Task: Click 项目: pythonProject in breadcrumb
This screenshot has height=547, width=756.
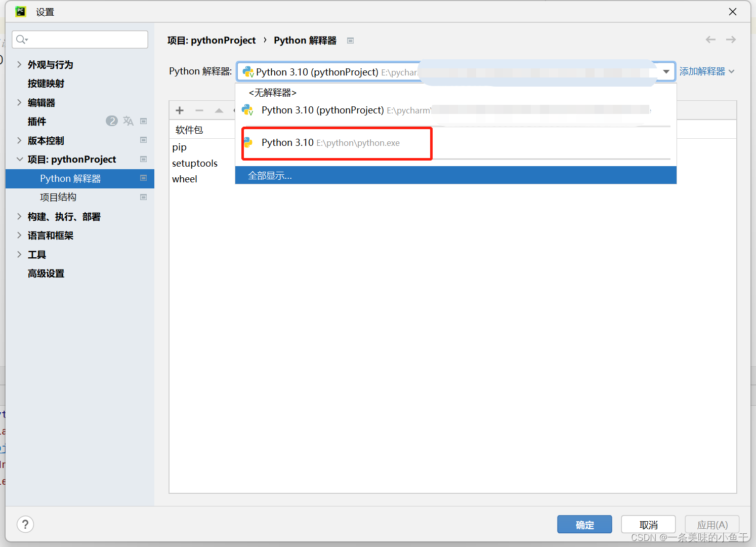Action: pyautogui.click(x=212, y=40)
